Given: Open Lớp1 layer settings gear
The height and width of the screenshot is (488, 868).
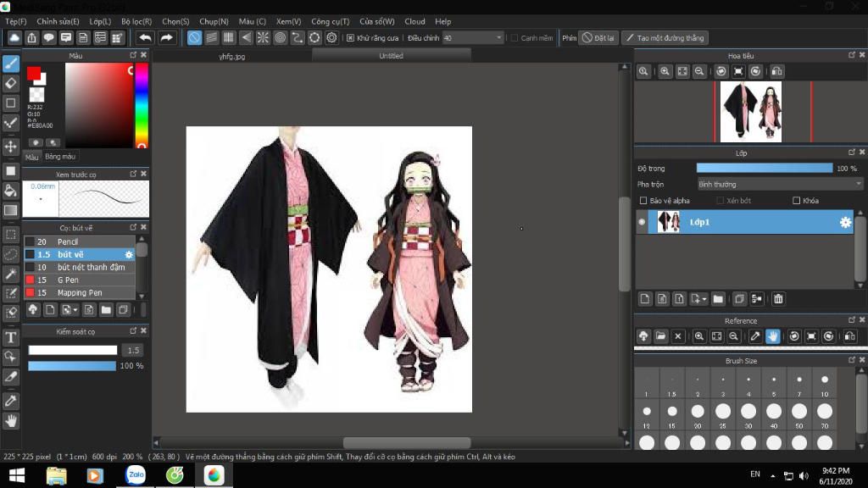Looking at the screenshot, I should 845,222.
